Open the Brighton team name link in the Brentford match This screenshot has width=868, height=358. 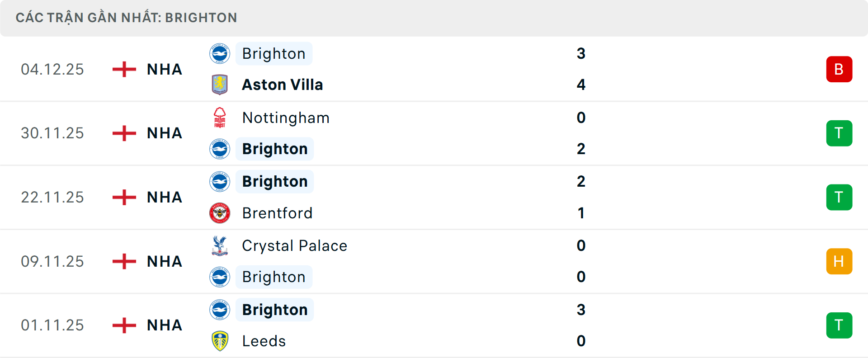pos(274,181)
